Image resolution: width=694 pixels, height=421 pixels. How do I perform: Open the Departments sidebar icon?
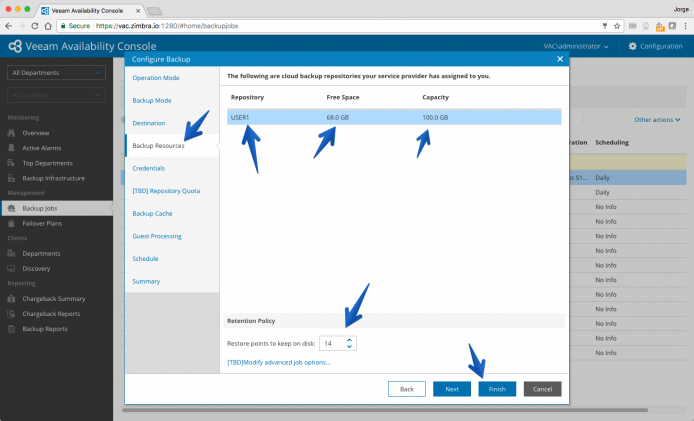[x=12, y=253]
